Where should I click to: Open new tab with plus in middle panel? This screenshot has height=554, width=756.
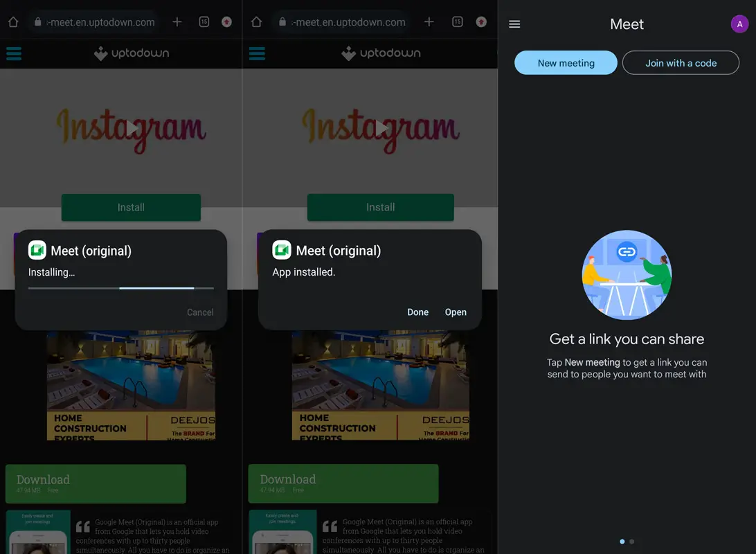point(429,22)
